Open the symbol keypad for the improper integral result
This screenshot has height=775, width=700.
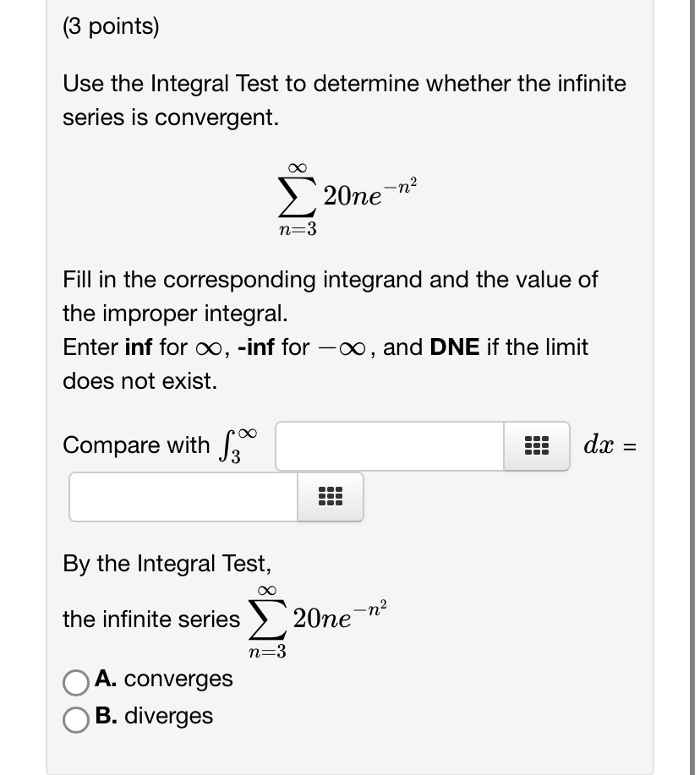(x=329, y=497)
